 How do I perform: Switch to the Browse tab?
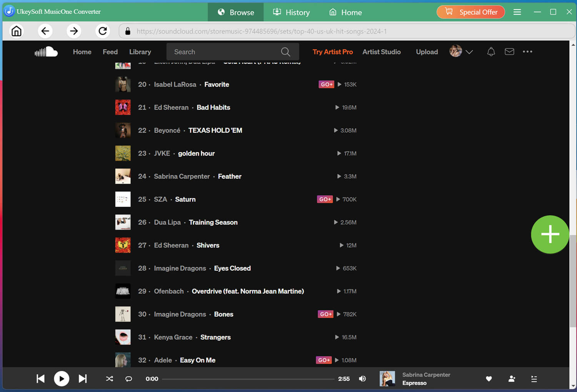click(x=236, y=12)
